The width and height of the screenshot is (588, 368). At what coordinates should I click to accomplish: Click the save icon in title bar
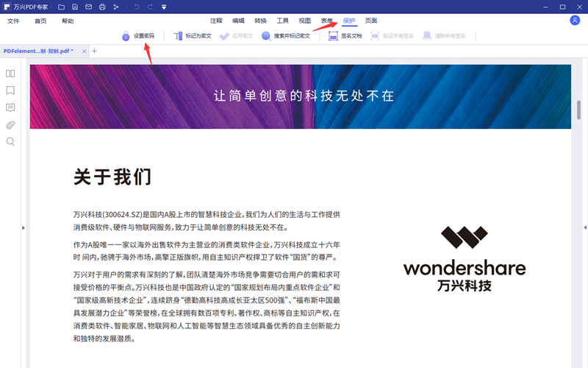[75, 7]
